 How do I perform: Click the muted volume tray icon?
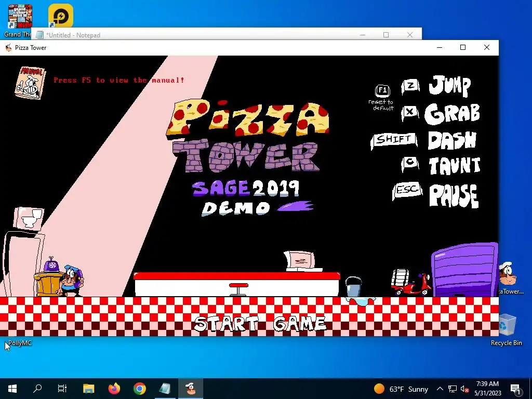[x=464, y=389]
